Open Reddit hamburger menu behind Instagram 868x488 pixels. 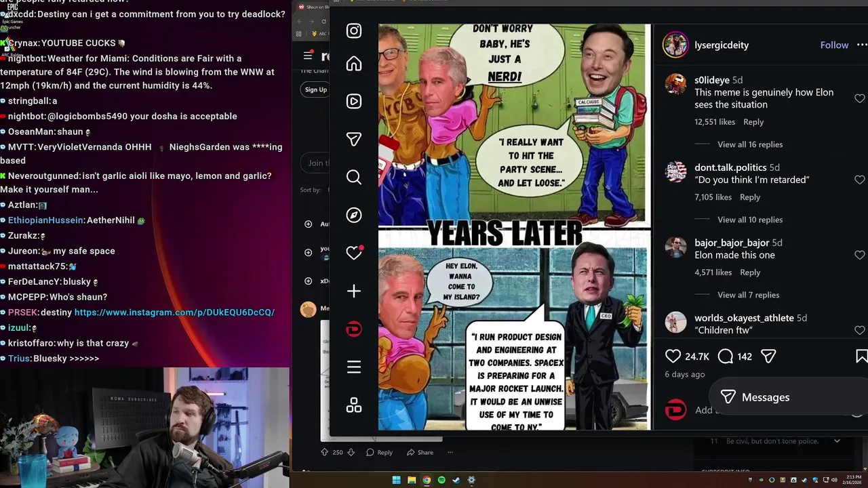click(307, 56)
